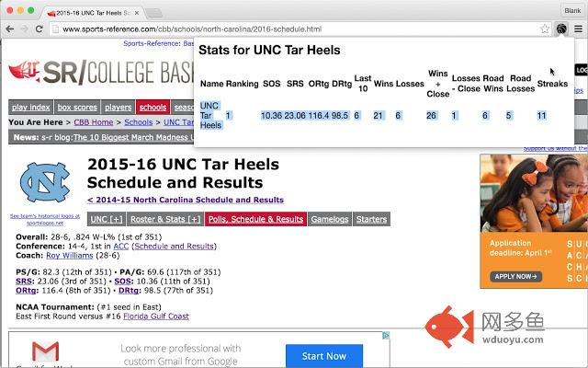Click the browser back arrow
Viewport: 588px width, 368px height.
coord(10,29)
